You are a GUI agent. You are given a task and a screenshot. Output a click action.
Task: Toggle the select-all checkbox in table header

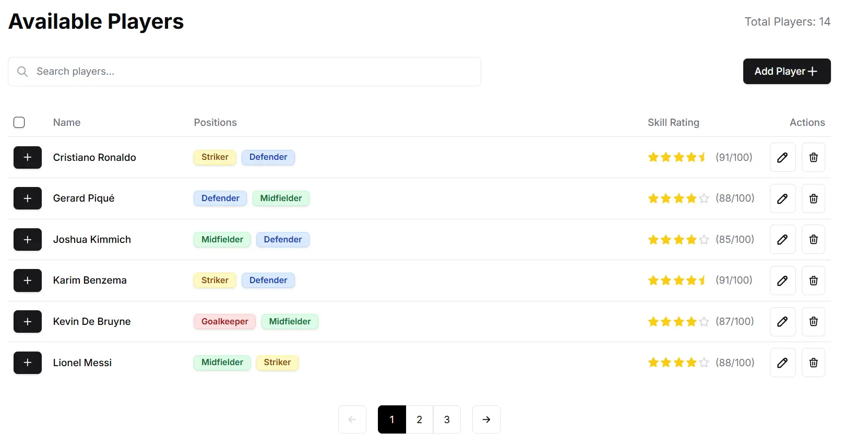click(19, 122)
